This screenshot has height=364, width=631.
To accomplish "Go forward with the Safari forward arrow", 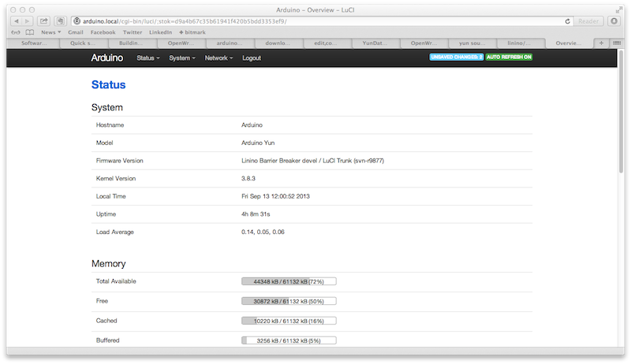I will (x=28, y=21).
